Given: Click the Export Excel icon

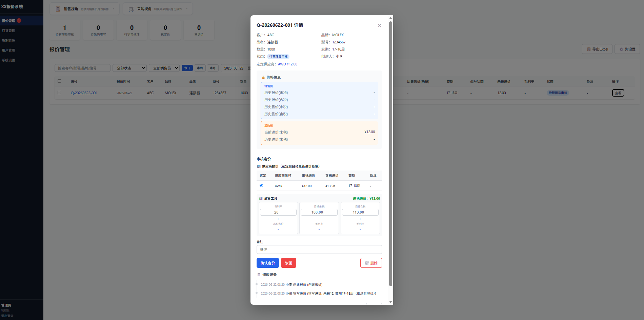Looking at the screenshot, I should [x=589, y=49].
